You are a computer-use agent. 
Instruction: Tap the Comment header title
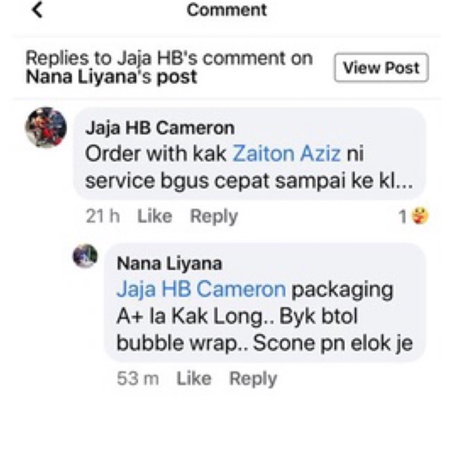[226, 10]
